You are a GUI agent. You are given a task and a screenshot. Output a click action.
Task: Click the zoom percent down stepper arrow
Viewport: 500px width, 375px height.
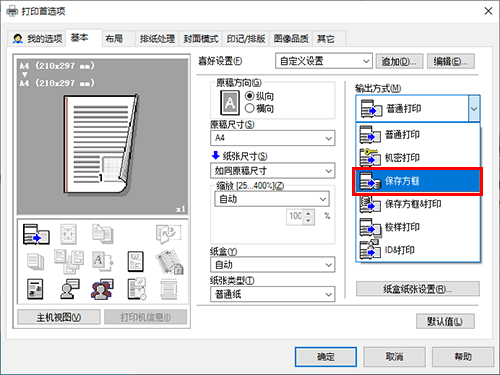(309, 221)
